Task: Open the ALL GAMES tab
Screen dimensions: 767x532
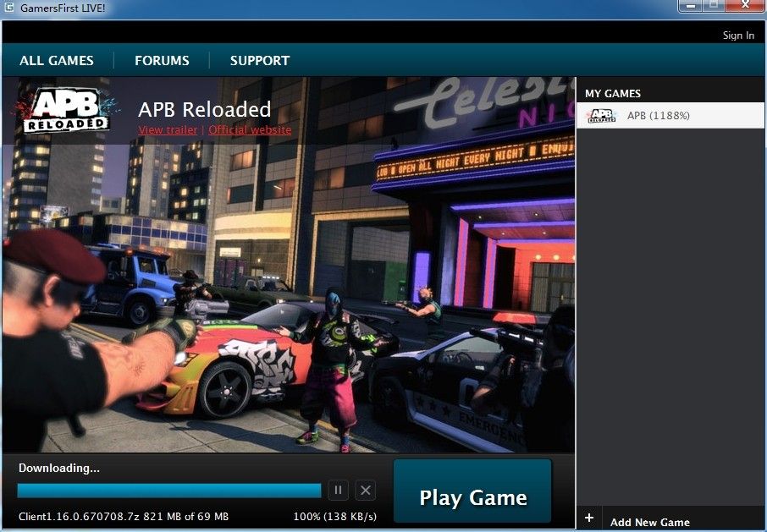Action: coord(56,61)
